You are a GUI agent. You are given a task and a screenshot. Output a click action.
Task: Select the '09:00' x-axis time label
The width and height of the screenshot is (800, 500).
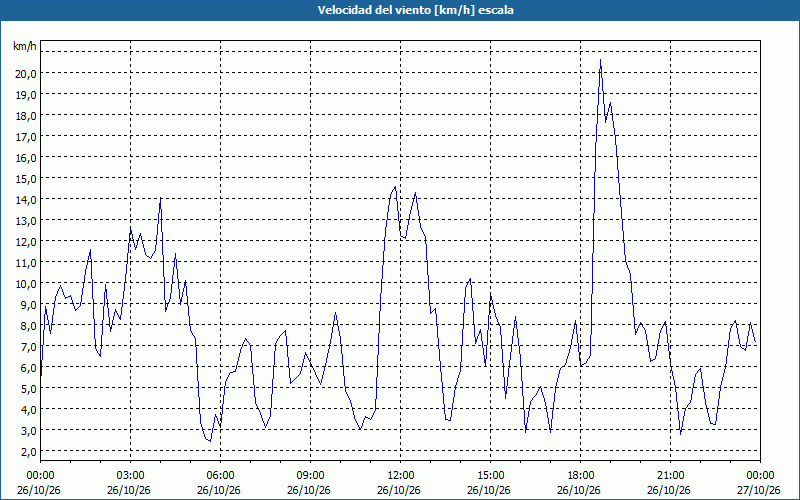(310, 476)
